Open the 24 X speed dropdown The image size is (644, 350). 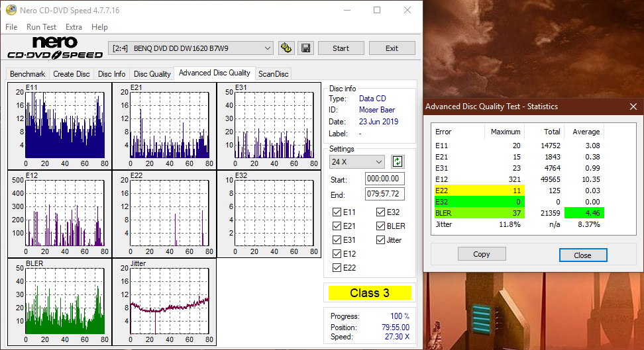coord(356,162)
